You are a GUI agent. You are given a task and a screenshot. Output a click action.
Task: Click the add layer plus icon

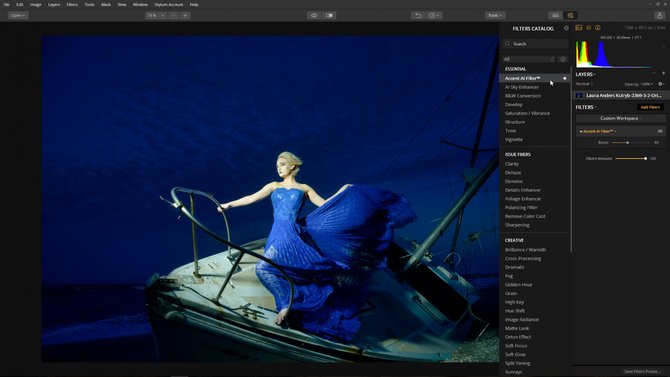(x=663, y=74)
